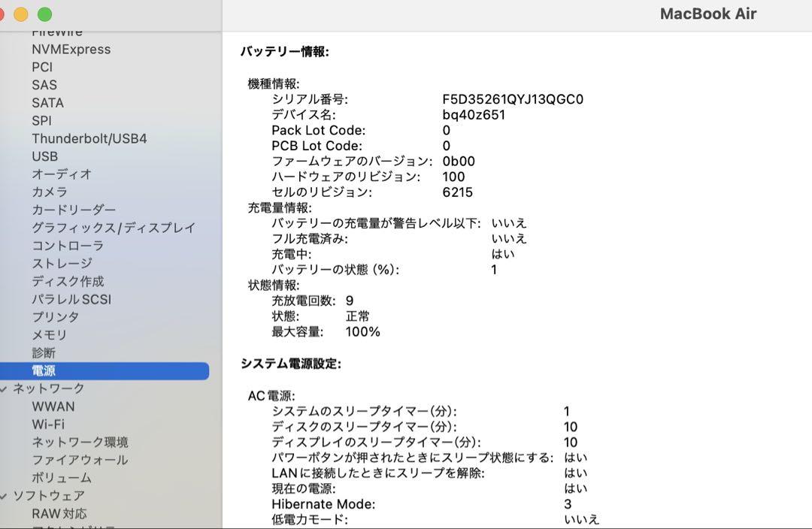This screenshot has height=529, width=812.
Task: Click the 低電力モード value いいえ
Action: [x=581, y=520]
